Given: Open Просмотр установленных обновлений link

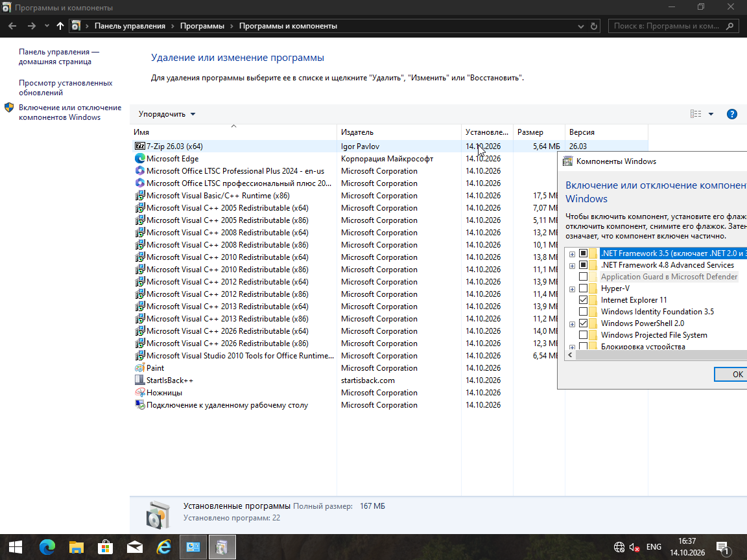Looking at the screenshot, I should point(65,87).
